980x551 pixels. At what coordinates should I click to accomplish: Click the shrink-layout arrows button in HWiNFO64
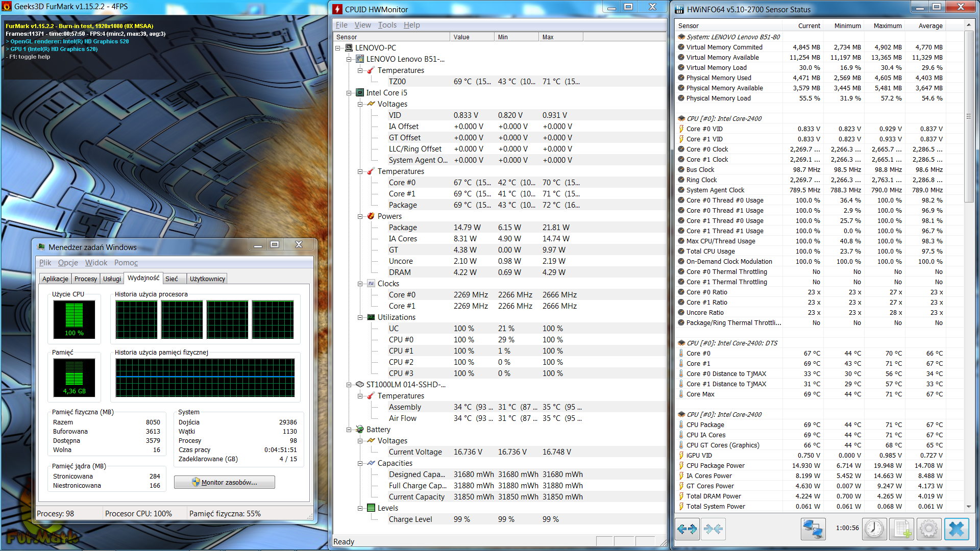(x=713, y=529)
